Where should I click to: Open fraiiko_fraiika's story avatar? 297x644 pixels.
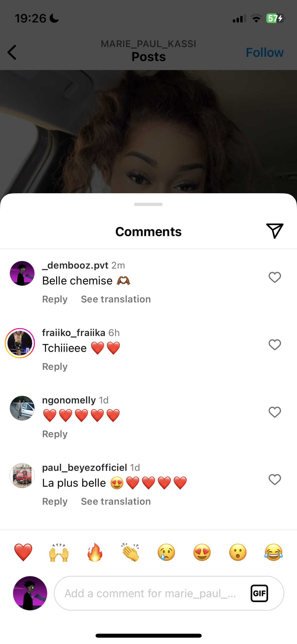(x=20, y=343)
